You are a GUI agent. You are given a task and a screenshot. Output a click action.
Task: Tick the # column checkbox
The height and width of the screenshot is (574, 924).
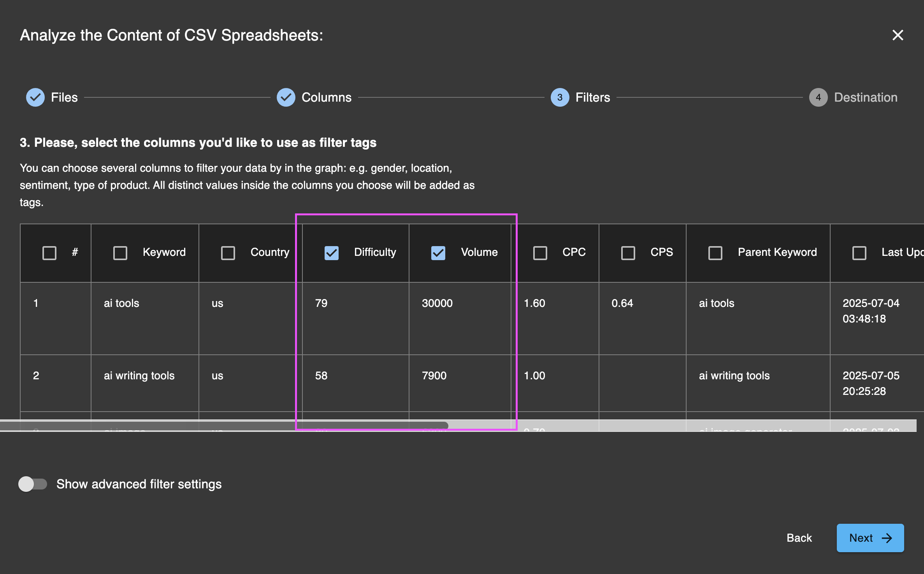[x=49, y=253]
